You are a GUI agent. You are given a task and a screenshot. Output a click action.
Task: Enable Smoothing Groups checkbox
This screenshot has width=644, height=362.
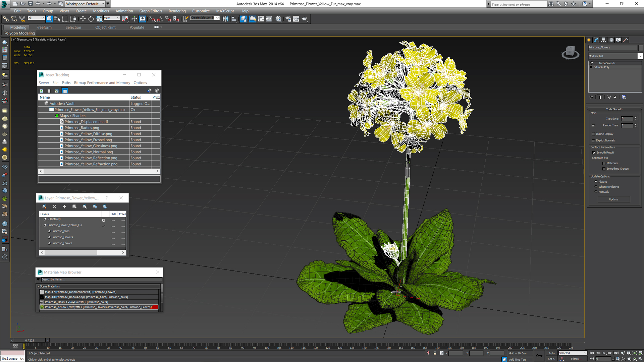click(604, 169)
